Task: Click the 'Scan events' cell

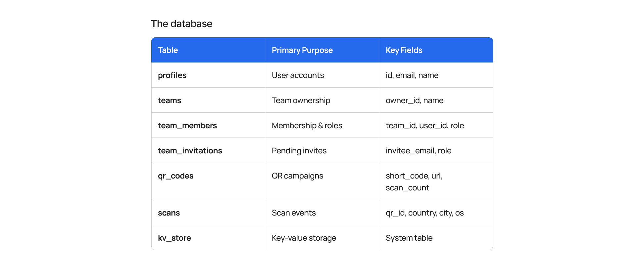Action: [x=322, y=213]
